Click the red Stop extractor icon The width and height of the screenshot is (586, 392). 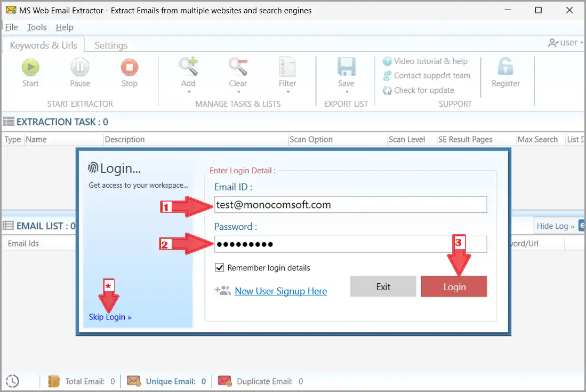[x=130, y=67]
